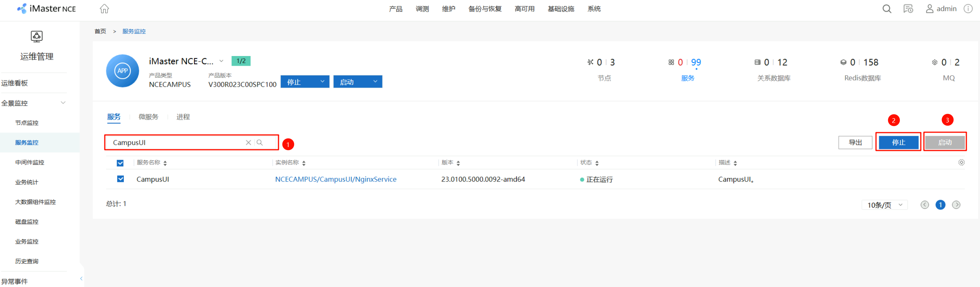Click the 导出 export button
Screen dimensions: 980x287
tap(855, 143)
